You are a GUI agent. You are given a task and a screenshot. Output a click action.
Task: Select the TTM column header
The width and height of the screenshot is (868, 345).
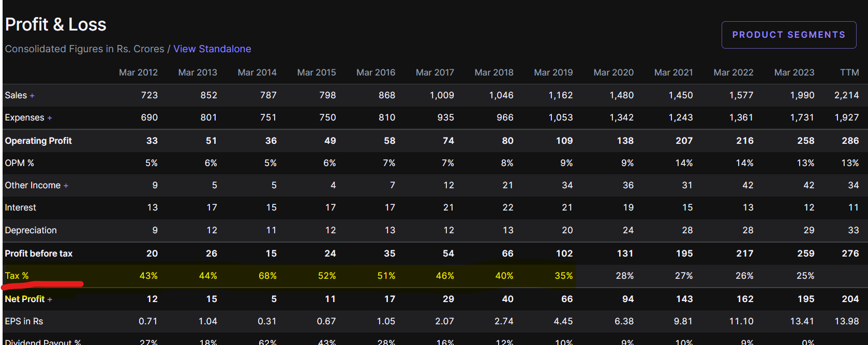pyautogui.click(x=849, y=72)
